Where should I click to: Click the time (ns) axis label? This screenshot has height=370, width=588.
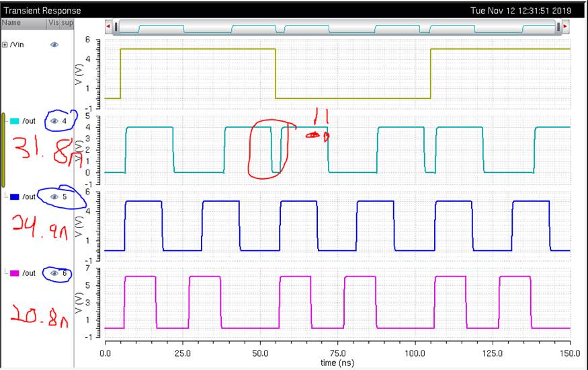(337, 362)
